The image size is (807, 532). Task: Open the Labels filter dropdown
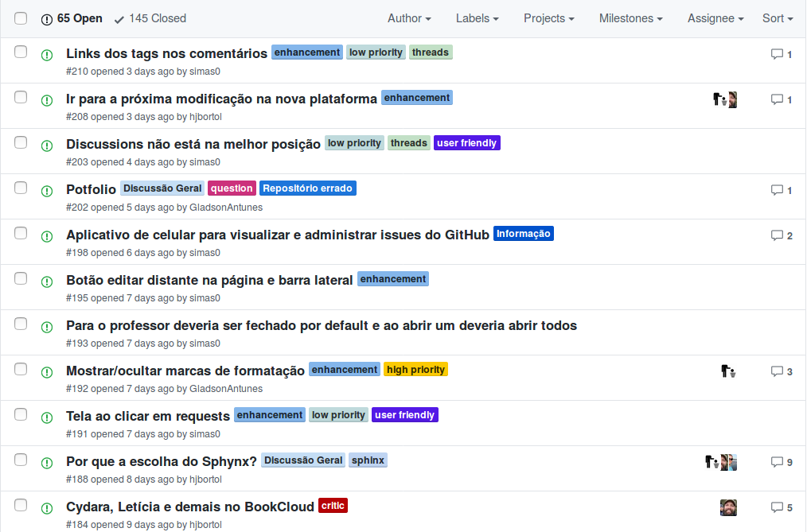[x=477, y=18]
